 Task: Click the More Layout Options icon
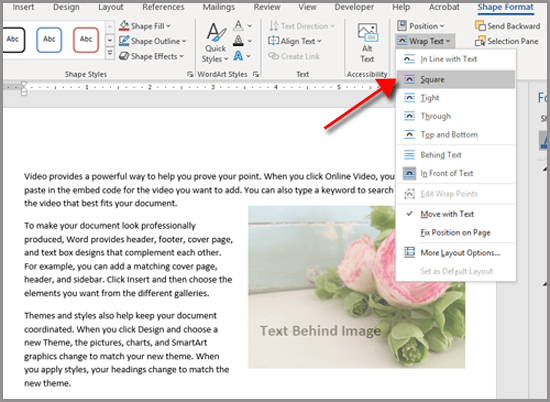(x=409, y=253)
